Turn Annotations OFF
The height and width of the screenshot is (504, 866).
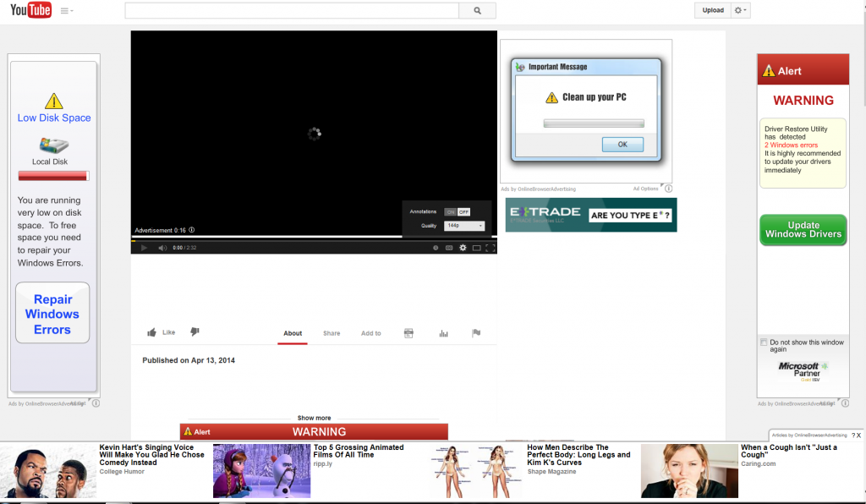[x=463, y=212]
